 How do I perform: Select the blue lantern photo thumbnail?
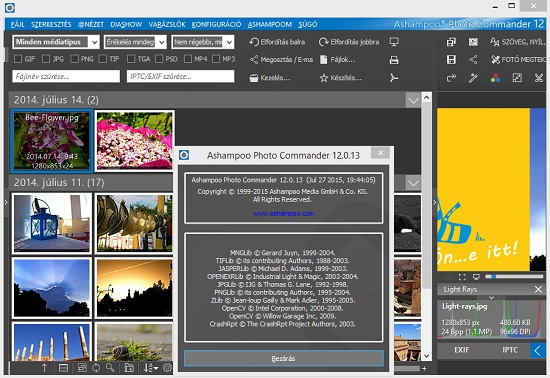click(52, 223)
